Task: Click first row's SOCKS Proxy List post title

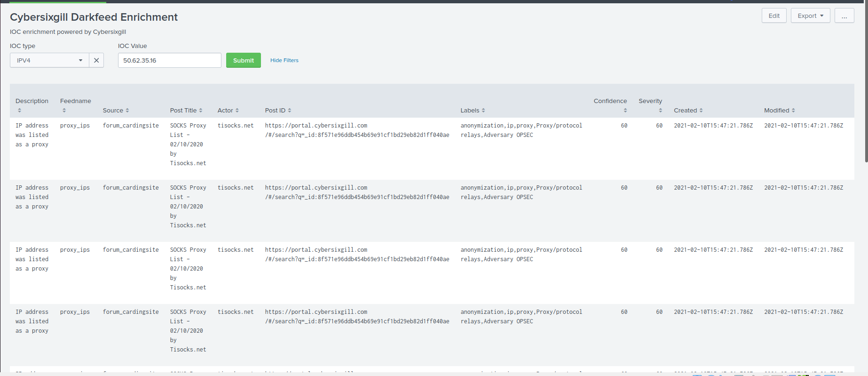Action: tap(188, 144)
